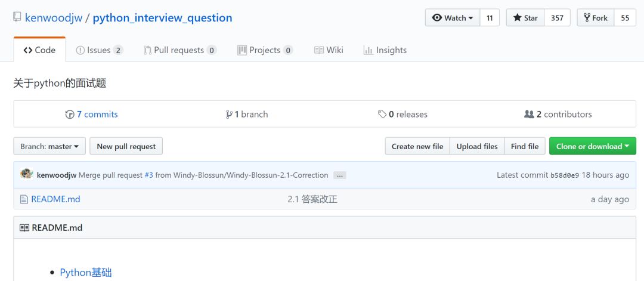This screenshot has width=644, height=281.
Task: Click the commits history clock icon
Action: coord(70,115)
